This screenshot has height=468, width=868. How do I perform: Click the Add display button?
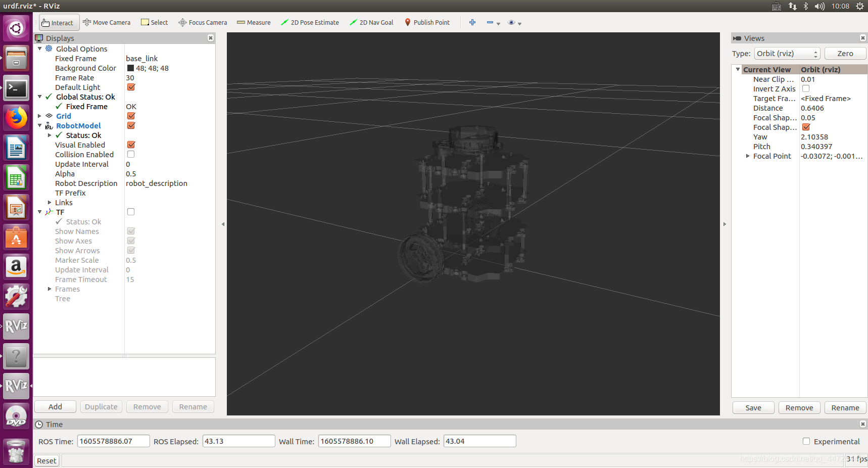55,406
